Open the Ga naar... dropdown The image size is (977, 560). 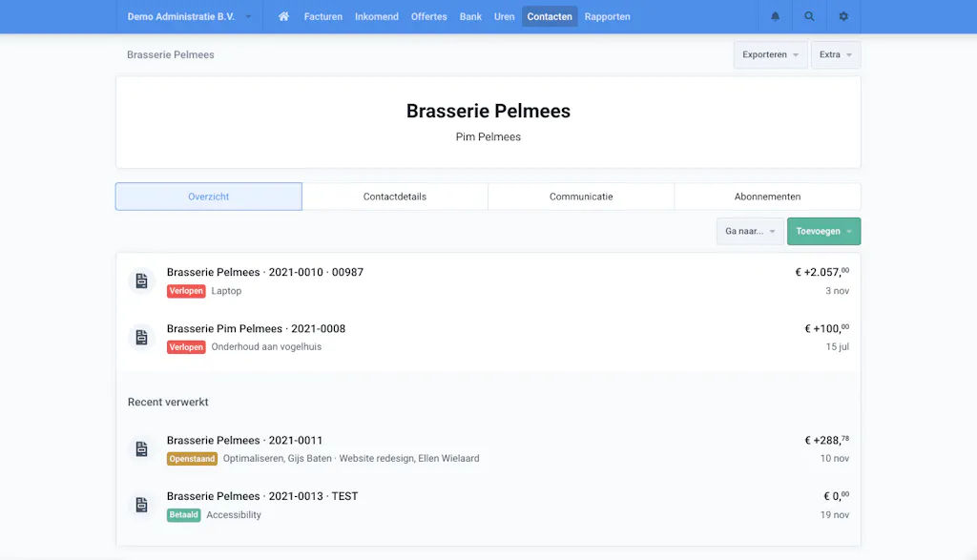tap(750, 231)
